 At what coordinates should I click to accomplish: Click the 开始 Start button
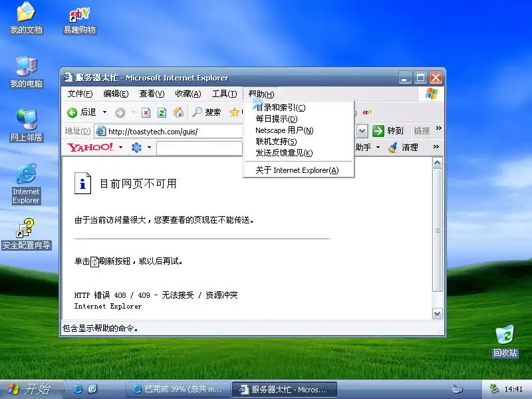tap(32, 389)
